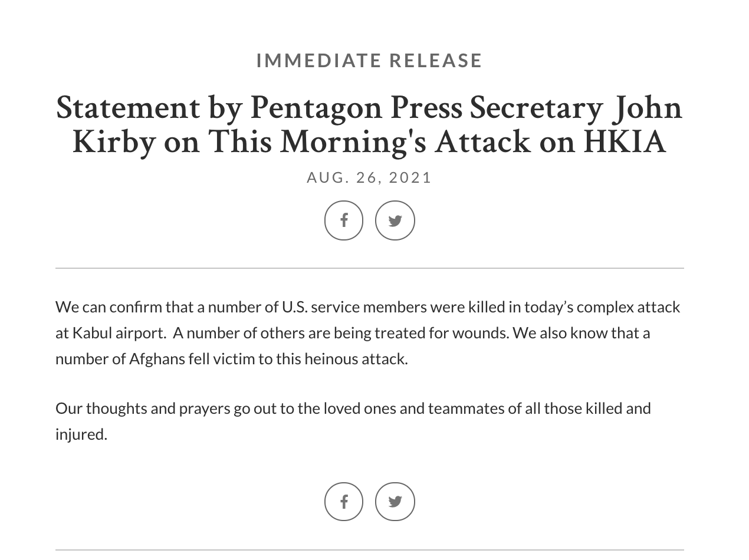The image size is (749, 560).
Task: Click the AUG. 26, 2021 date
Action: click(x=370, y=177)
